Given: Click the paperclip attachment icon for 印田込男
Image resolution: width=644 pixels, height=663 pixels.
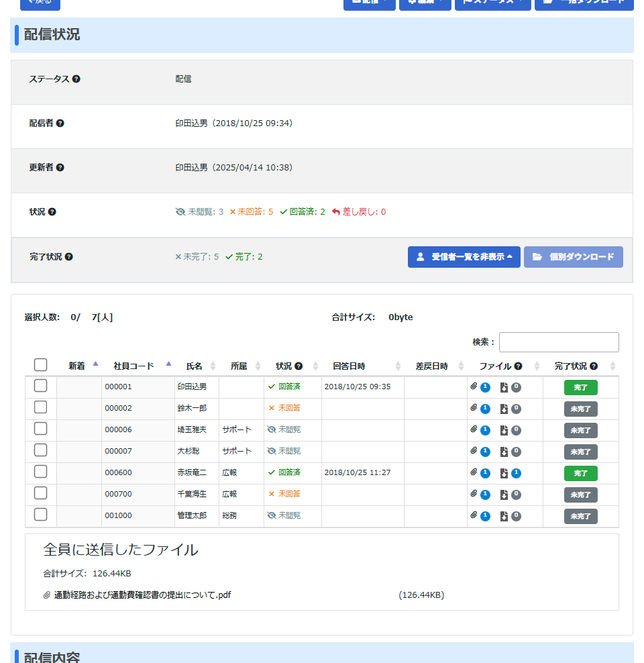Looking at the screenshot, I should (474, 387).
